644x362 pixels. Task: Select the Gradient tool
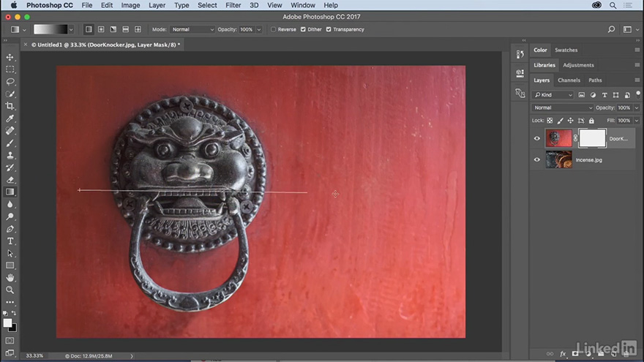pyautogui.click(x=10, y=192)
